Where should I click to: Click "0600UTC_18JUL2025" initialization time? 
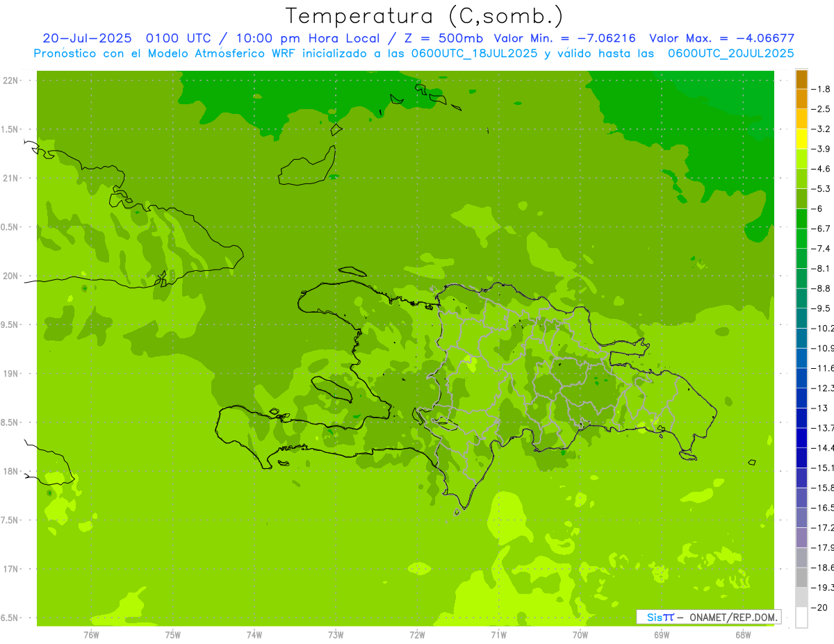[x=475, y=53]
